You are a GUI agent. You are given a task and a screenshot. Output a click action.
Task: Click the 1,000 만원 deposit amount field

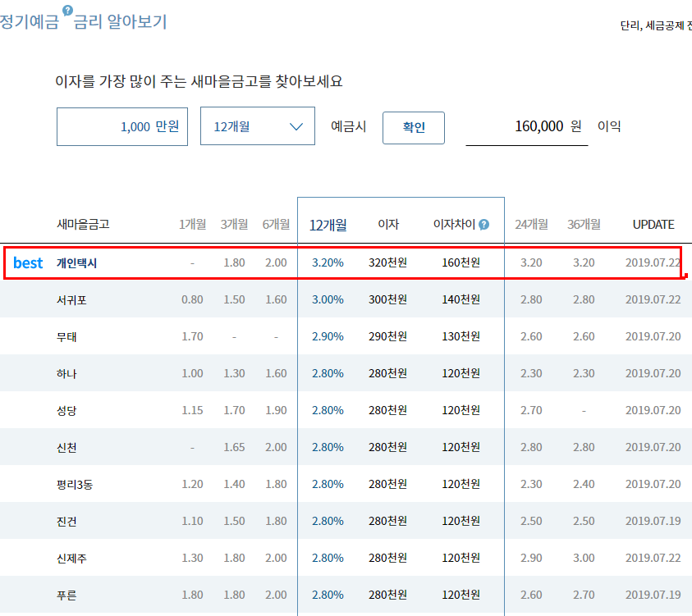[x=122, y=126]
